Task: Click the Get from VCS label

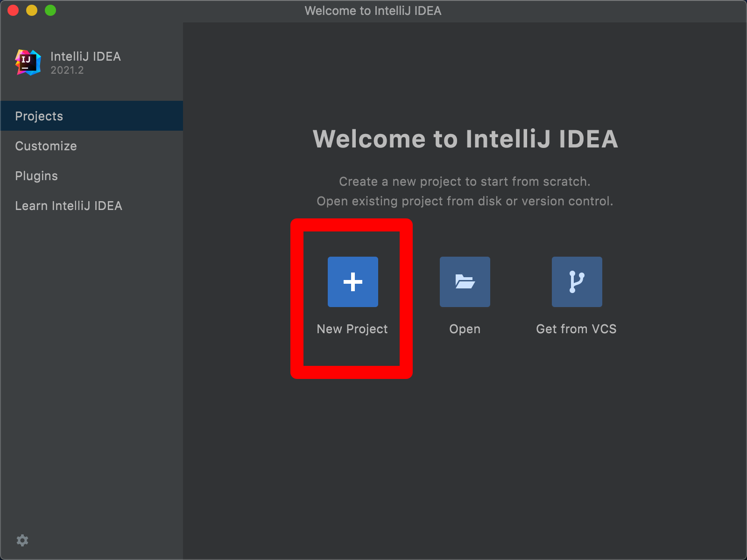Action: tap(577, 329)
